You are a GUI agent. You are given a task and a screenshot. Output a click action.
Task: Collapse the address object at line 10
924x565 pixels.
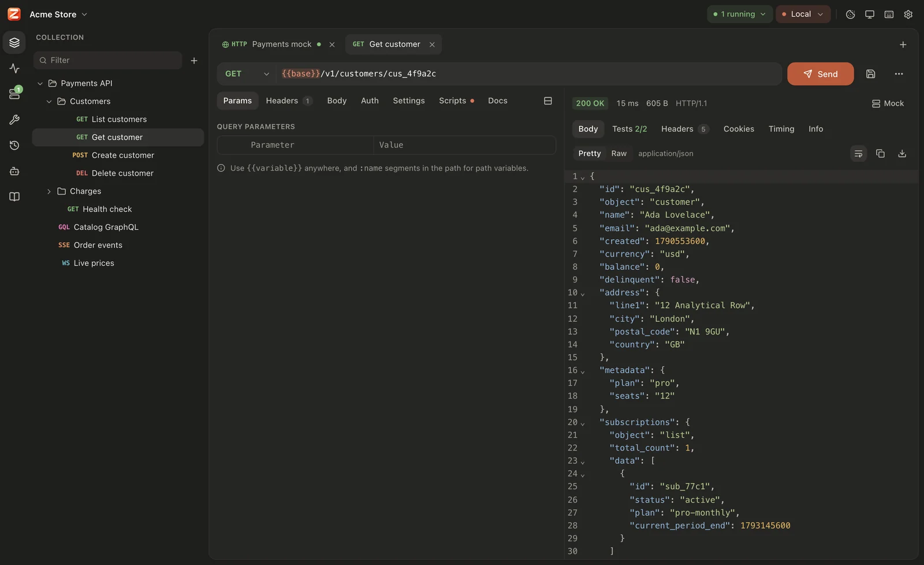coord(583,294)
